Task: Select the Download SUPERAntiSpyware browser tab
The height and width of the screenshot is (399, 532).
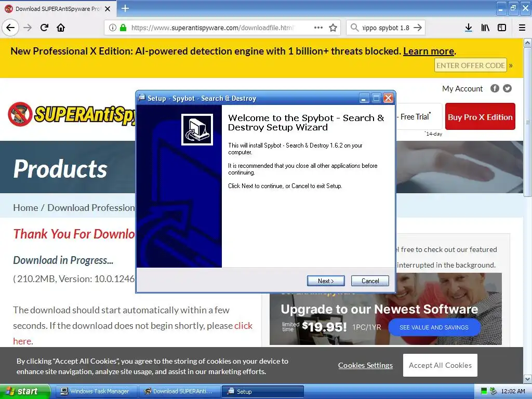Action: tap(58, 9)
